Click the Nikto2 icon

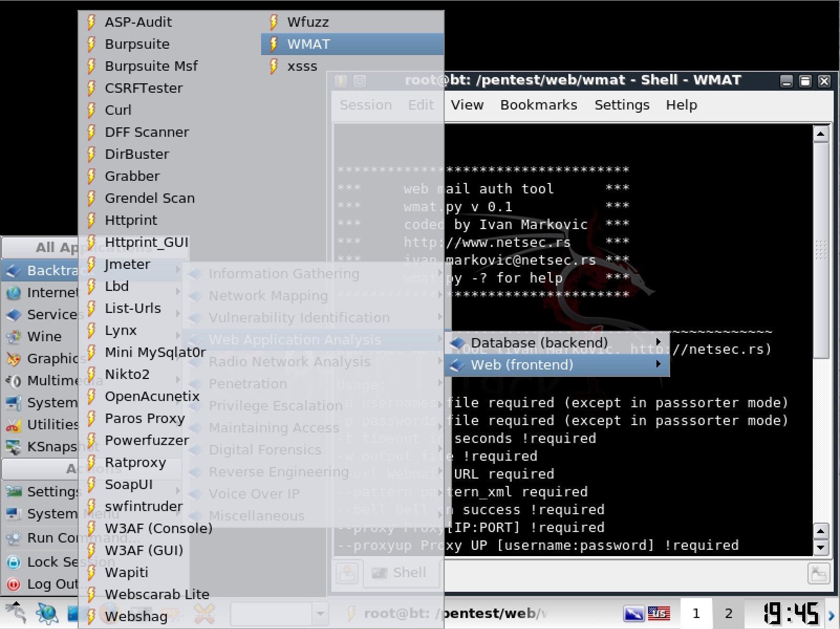(91, 374)
